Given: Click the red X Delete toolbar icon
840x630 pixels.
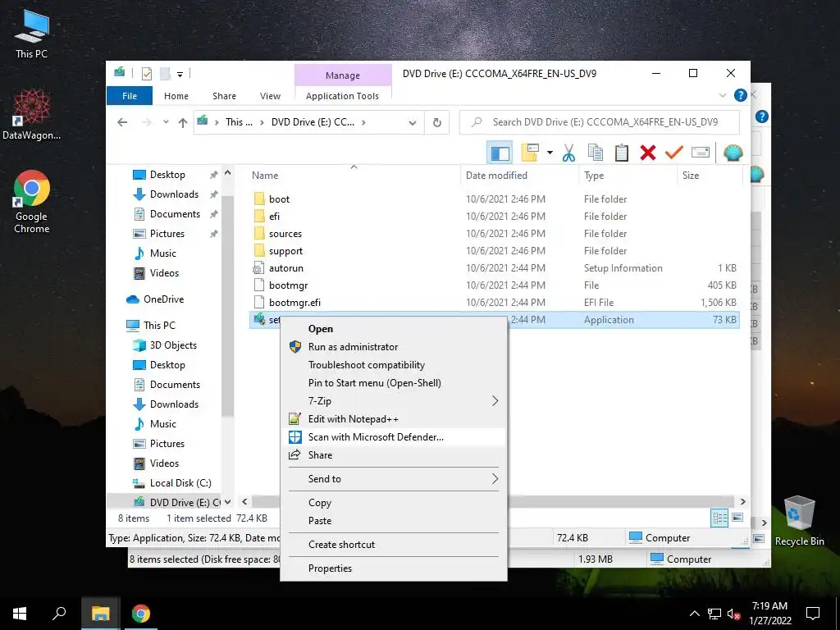Looking at the screenshot, I should click(x=648, y=153).
